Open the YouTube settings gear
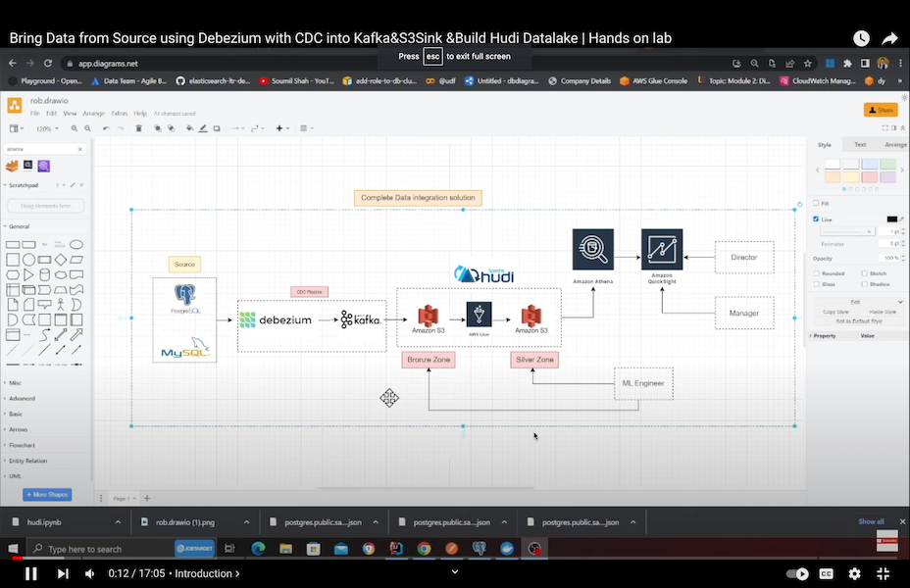The width and height of the screenshot is (910, 588). (854, 573)
